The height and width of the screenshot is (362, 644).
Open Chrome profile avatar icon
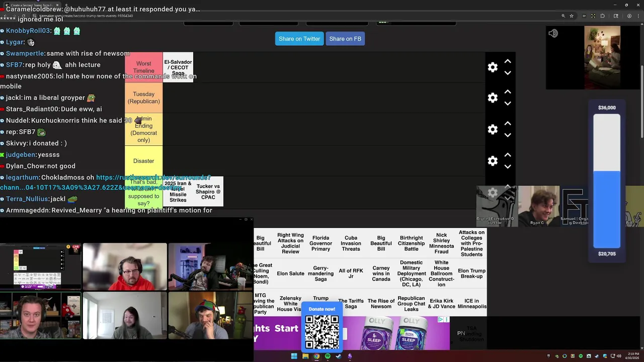coord(629,16)
